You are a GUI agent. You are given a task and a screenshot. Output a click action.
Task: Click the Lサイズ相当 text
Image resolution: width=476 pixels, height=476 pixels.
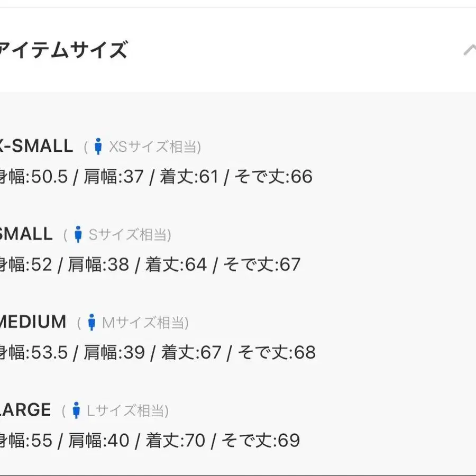click(127, 410)
